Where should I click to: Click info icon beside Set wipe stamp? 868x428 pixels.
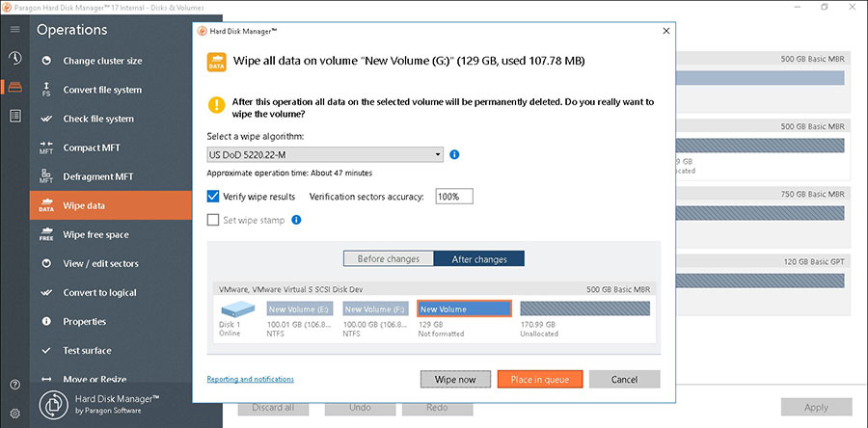coord(296,220)
